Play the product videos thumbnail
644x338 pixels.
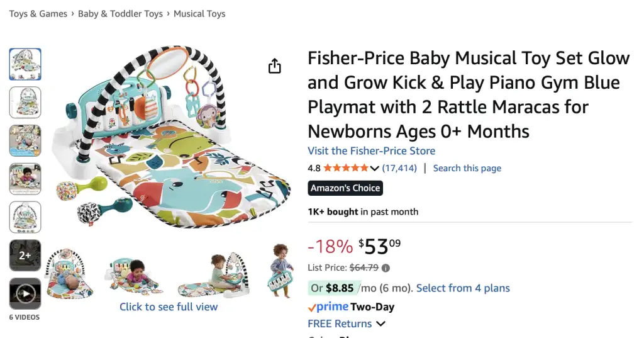coord(25,293)
